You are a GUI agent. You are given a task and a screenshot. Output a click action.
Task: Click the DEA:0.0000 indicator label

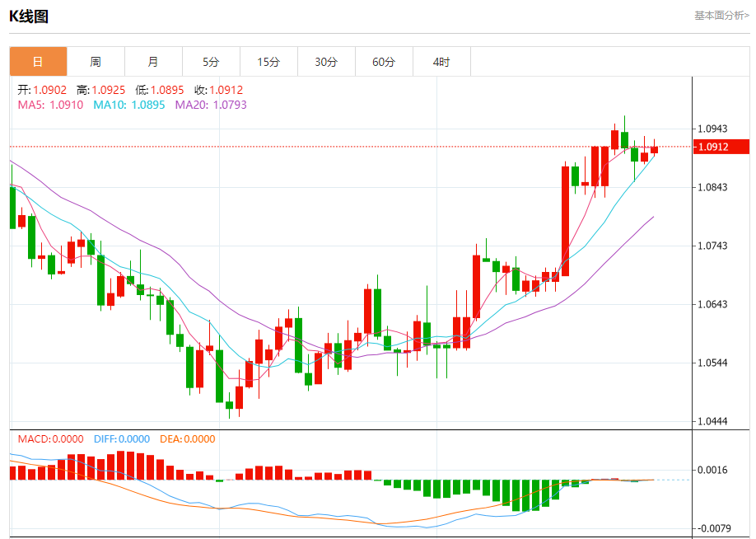(x=188, y=439)
